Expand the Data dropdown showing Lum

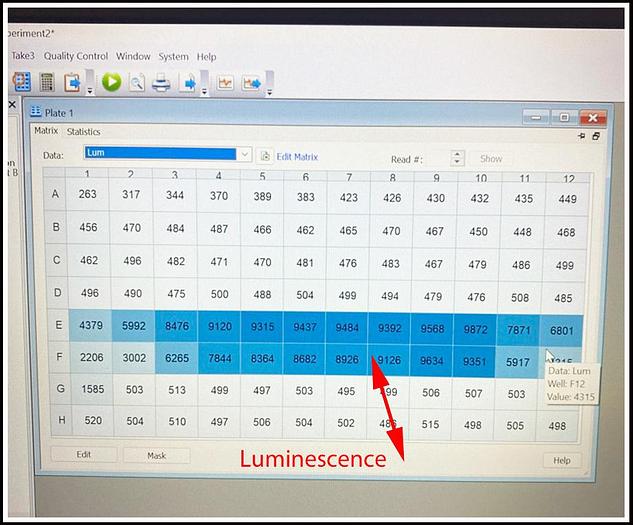click(x=245, y=154)
